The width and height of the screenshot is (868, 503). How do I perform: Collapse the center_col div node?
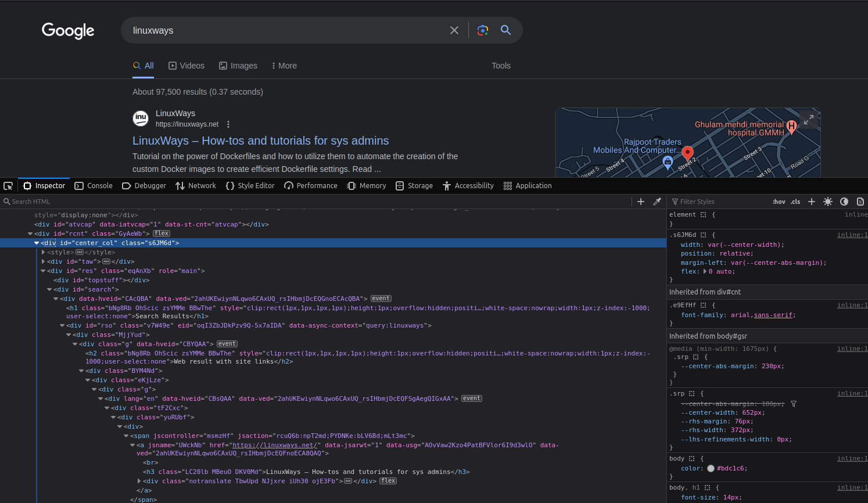pyautogui.click(x=37, y=243)
